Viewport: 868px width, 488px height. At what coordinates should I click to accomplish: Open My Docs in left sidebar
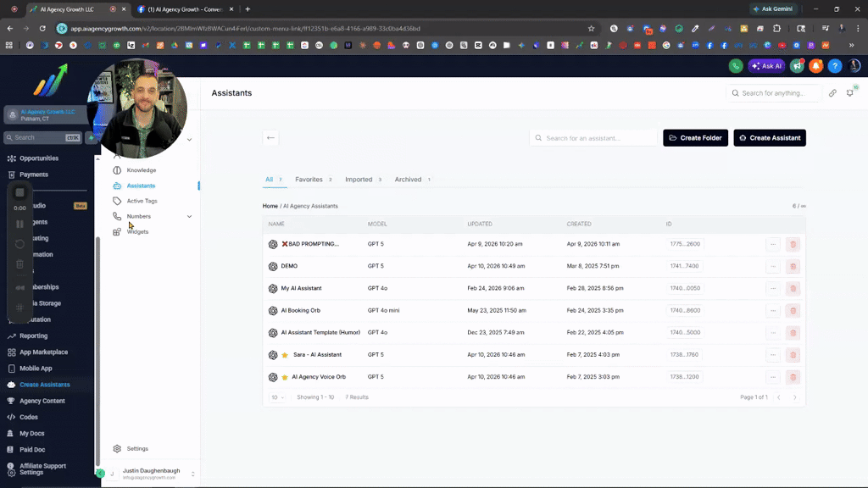click(x=31, y=433)
